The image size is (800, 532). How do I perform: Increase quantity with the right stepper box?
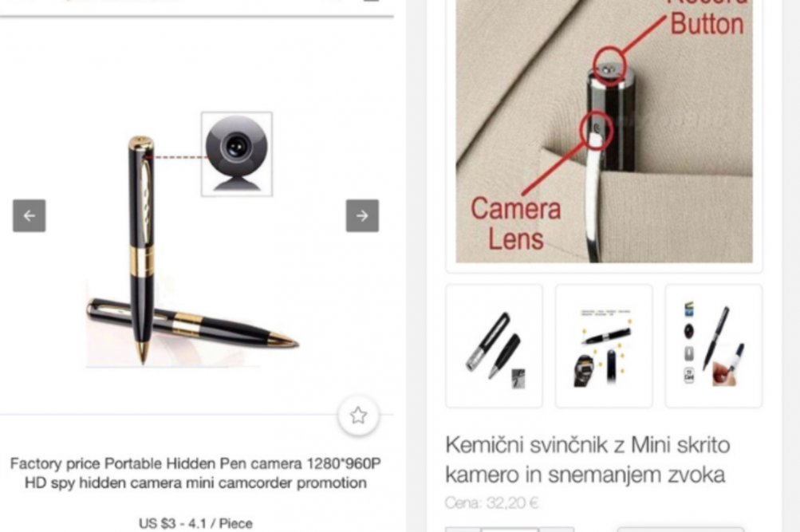(x=557, y=530)
